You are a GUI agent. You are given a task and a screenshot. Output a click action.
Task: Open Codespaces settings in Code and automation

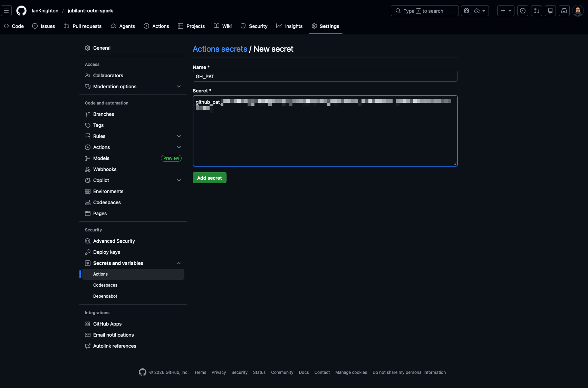133,202
